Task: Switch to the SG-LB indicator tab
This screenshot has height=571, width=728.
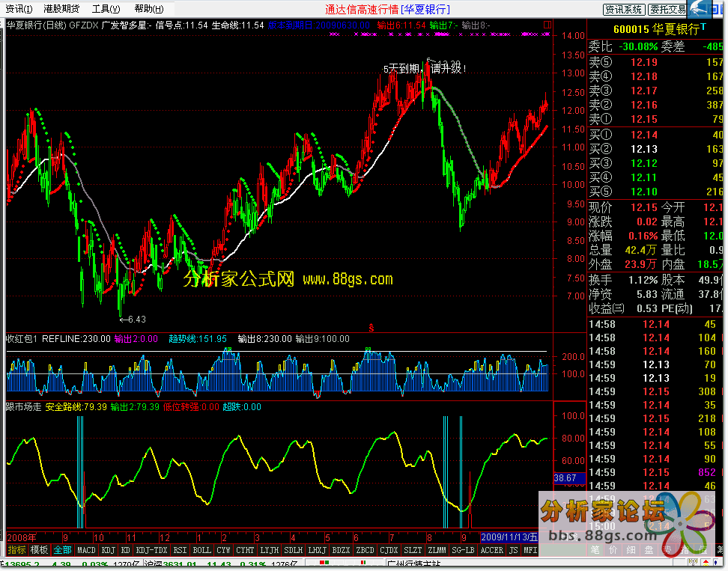Action: point(464,552)
